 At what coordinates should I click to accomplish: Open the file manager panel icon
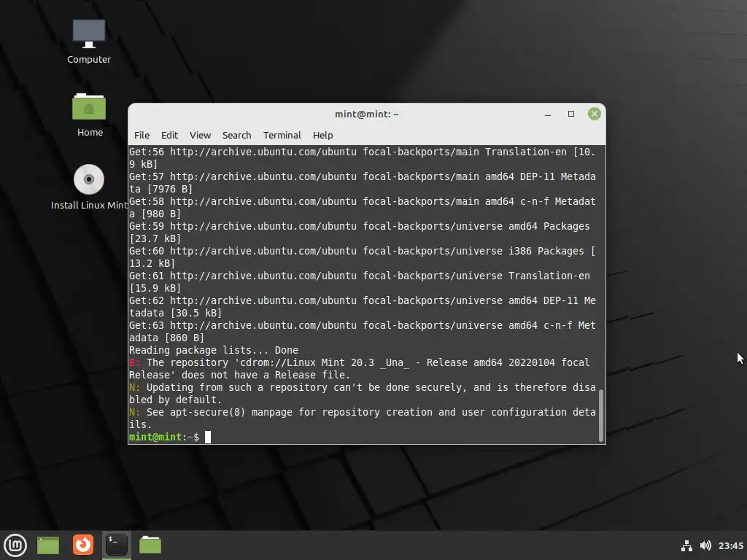tap(150, 545)
